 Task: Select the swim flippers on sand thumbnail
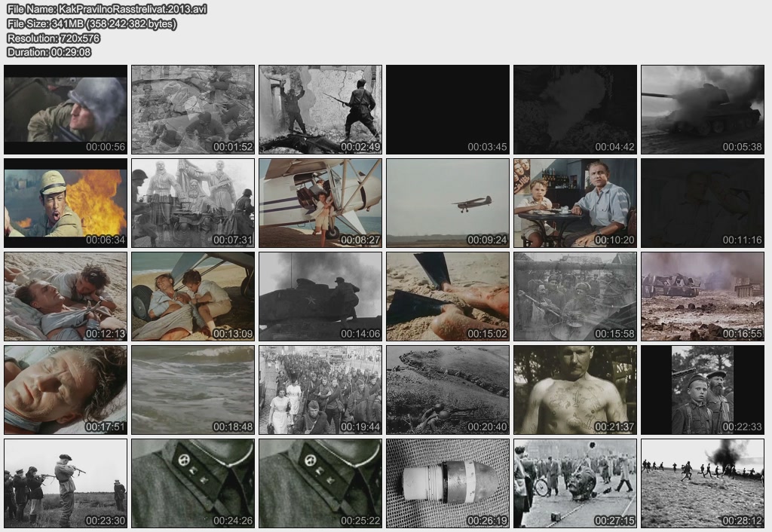(x=448, y=296)
